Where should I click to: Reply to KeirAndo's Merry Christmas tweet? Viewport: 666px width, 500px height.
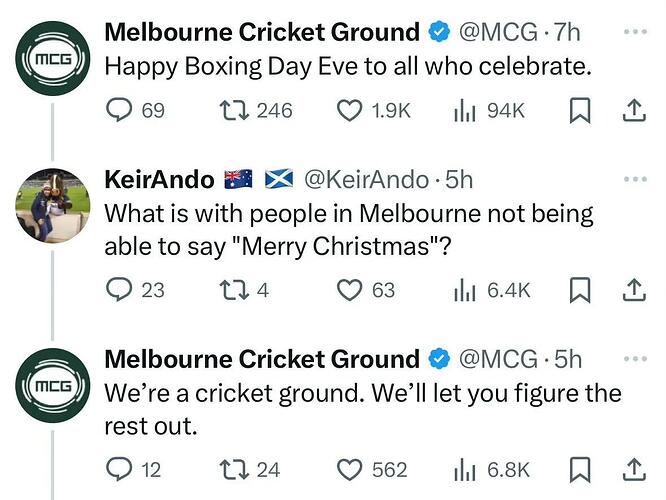(135, 290)
